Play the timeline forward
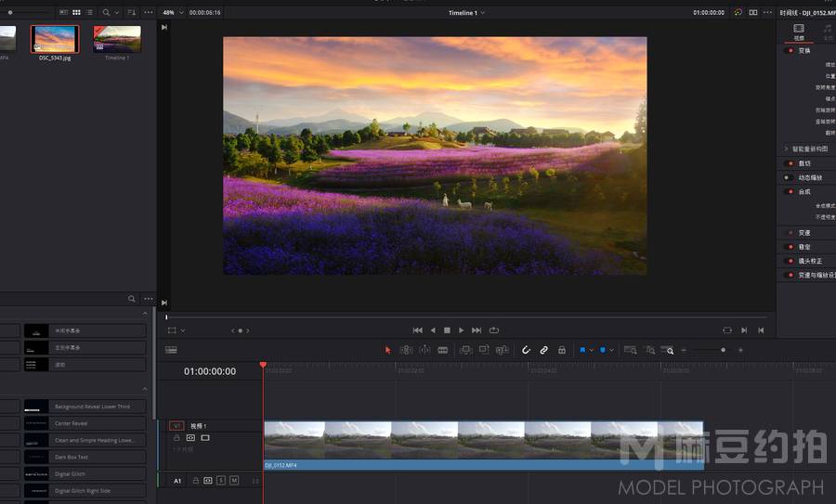The image size is (836, 504). coord(461,330)
